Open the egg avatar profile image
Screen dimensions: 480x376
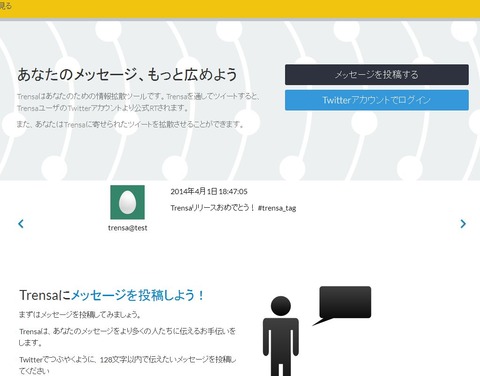(128, 202)
